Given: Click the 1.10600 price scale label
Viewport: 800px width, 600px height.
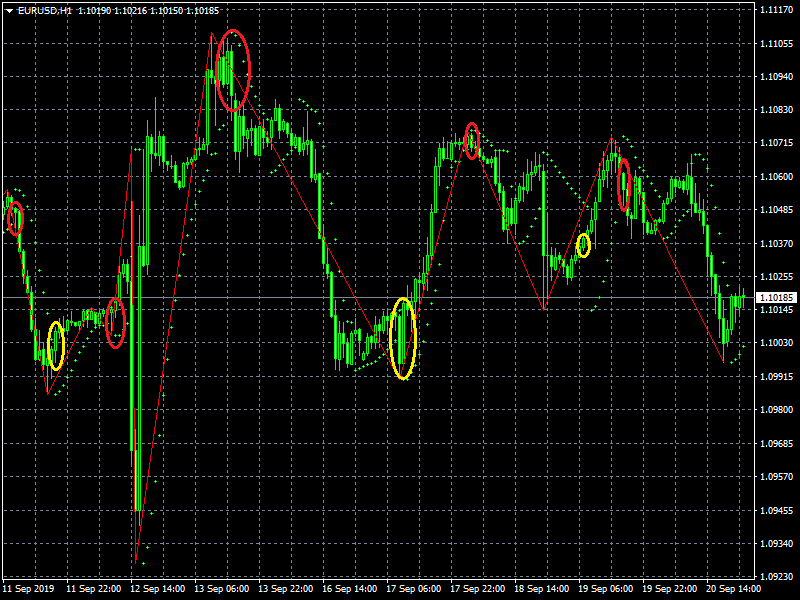Looking at the screenshot, I should pos(777,177).
